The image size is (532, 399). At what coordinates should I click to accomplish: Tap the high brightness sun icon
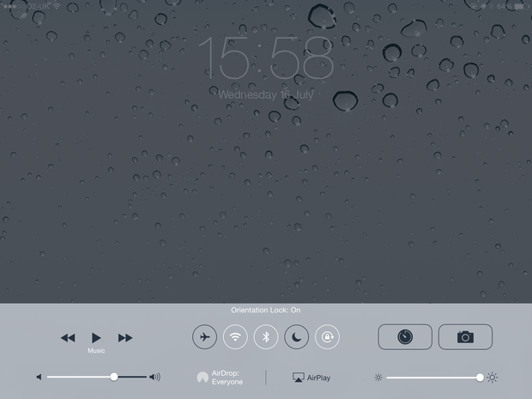(x=493, y=378)
